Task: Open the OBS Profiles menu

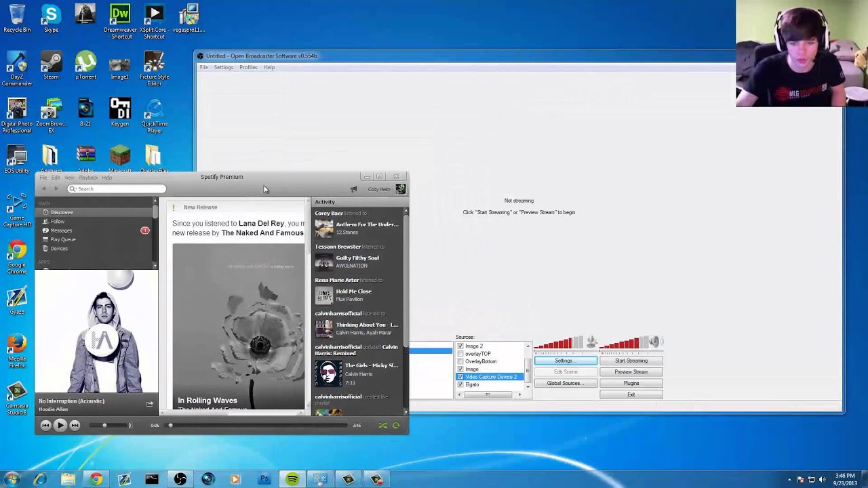Action: [248, 67]
